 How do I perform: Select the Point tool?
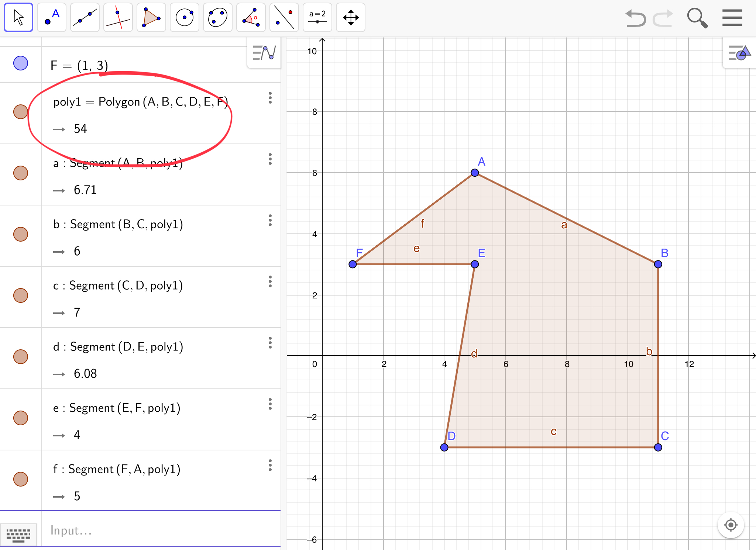tap(52, 17)
